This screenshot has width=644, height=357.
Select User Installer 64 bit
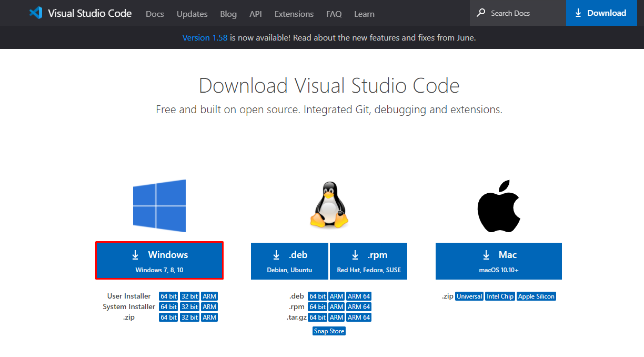click(168, 296)
